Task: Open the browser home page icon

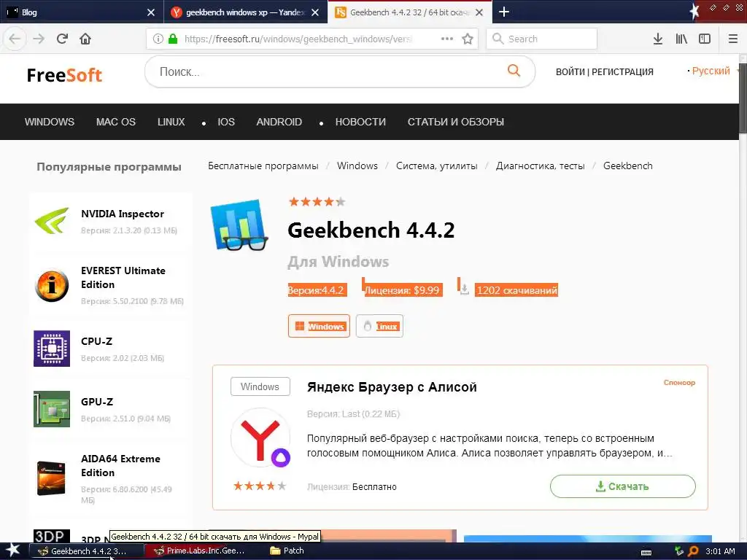Action: coord(85,39)
